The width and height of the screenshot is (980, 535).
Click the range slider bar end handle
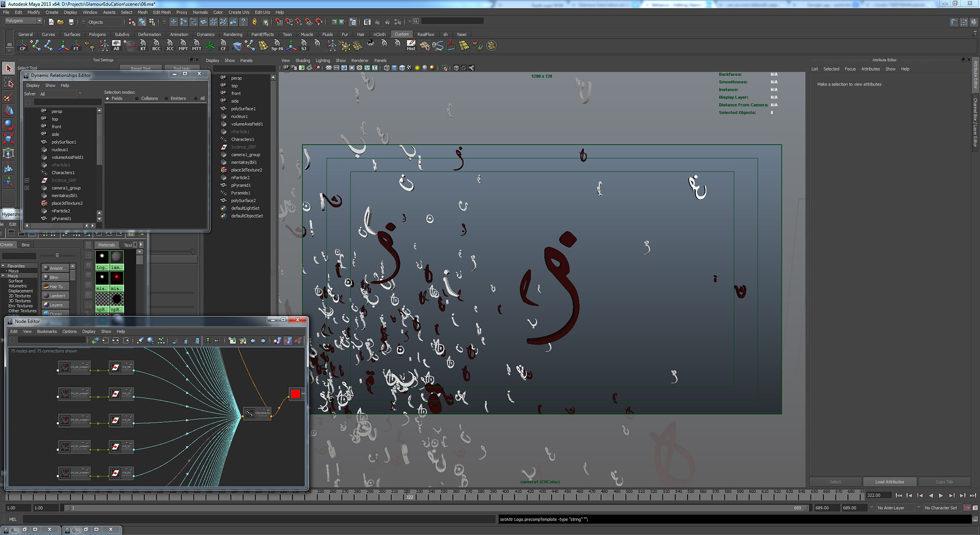click(x=806, y=508)
